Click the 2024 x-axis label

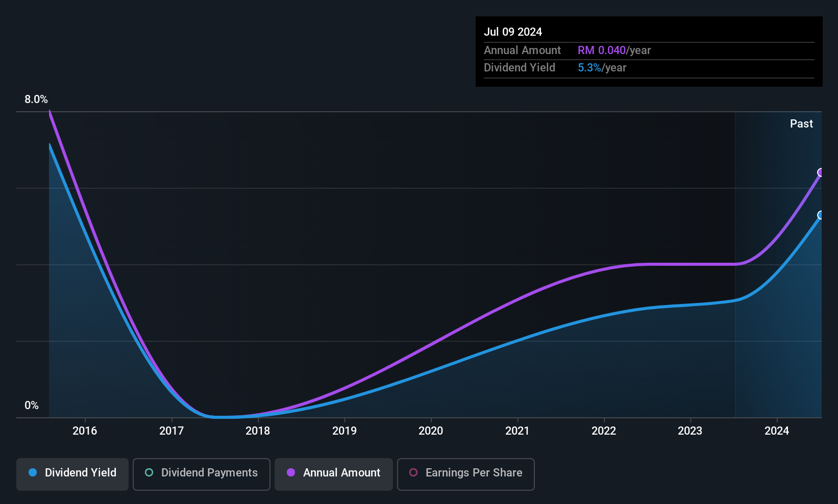777,431
